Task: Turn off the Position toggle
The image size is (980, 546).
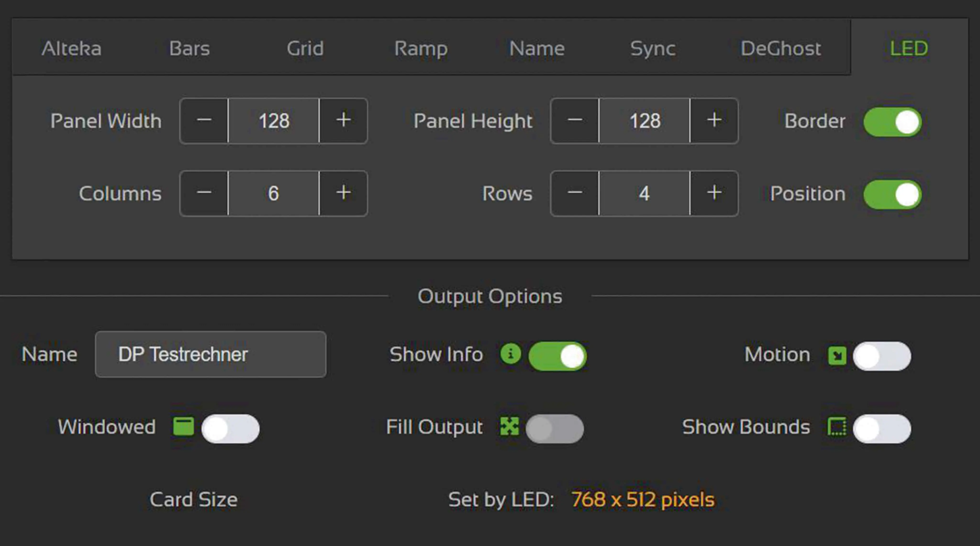Action: (x=892, y=195)
